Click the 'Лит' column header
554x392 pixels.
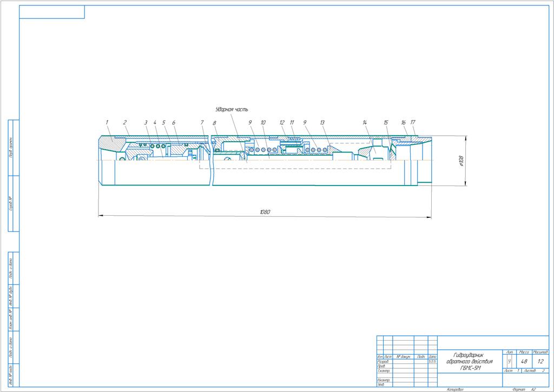[x=509, y=352]
